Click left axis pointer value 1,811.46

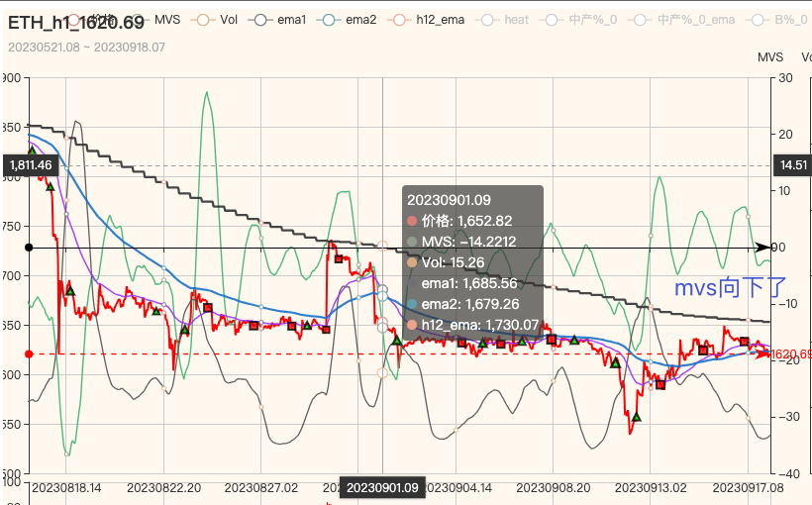[x=30, y=165]
